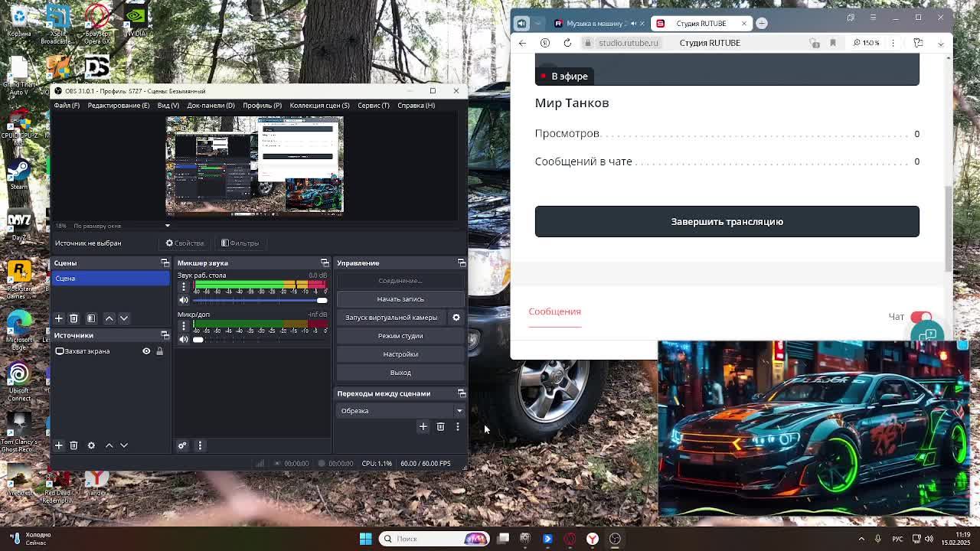Image resolution: width=980 pixels, height=551 pixels.
Task: Click Выход button in OBS
Action: point(400,373)
